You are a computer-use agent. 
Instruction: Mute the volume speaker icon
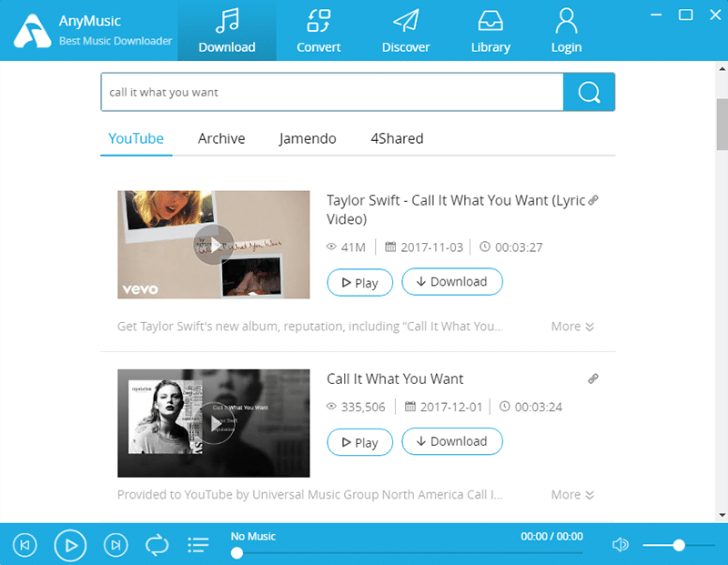pos(621,545)
